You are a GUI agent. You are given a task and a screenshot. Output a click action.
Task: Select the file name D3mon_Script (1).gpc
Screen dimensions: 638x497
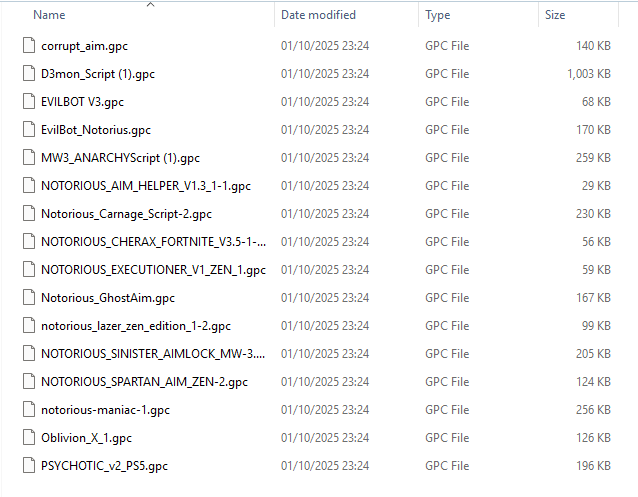click(98, 74)
